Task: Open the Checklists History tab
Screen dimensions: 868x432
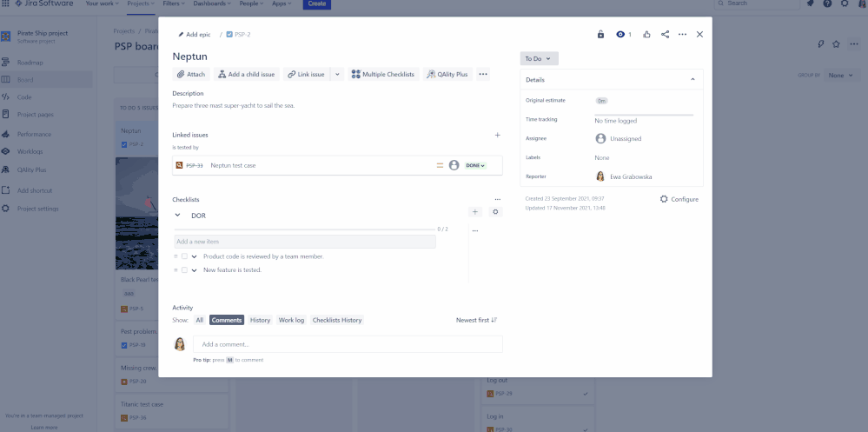Action: [336, 320]
